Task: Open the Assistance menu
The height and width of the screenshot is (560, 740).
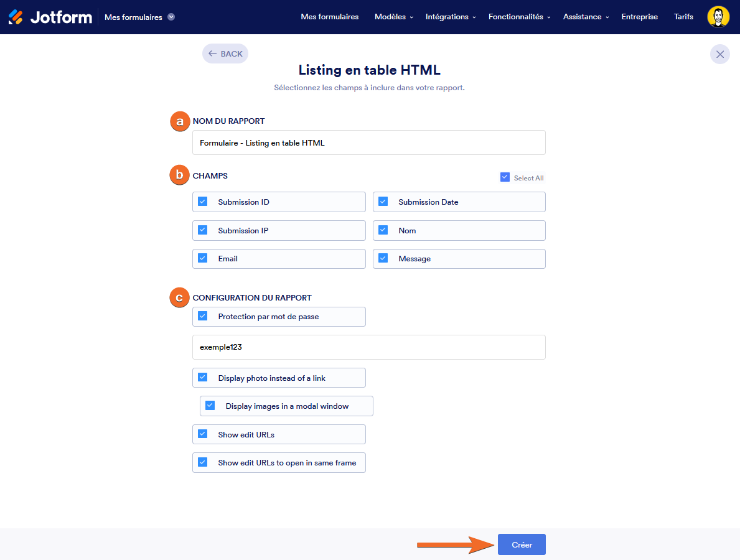Action: tap(586, 17)
